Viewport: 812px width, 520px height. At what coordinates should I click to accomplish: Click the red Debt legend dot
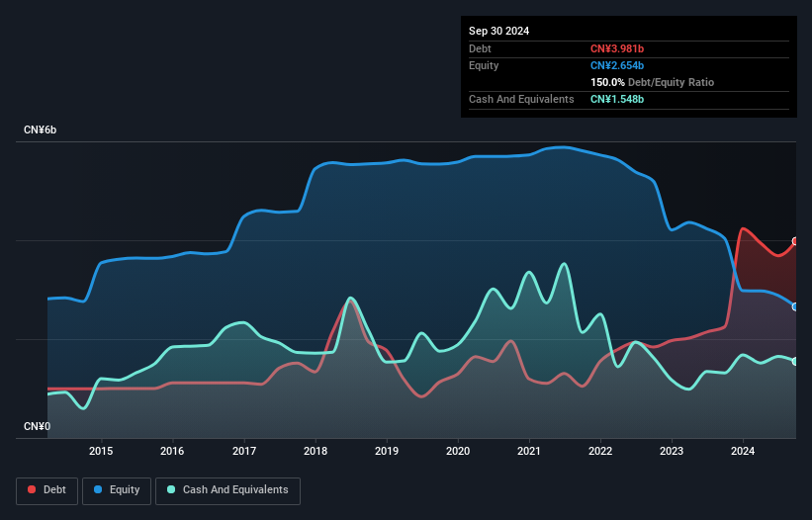coord(32,489)
